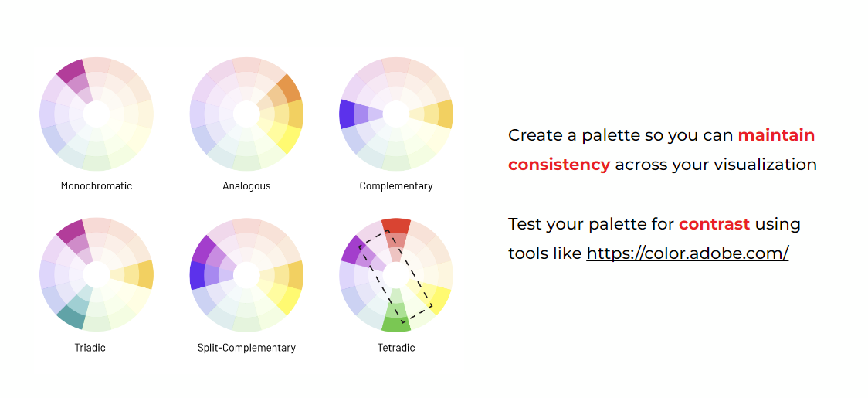Select the bright yellow segment in Analogous wheel

(288, 139)
